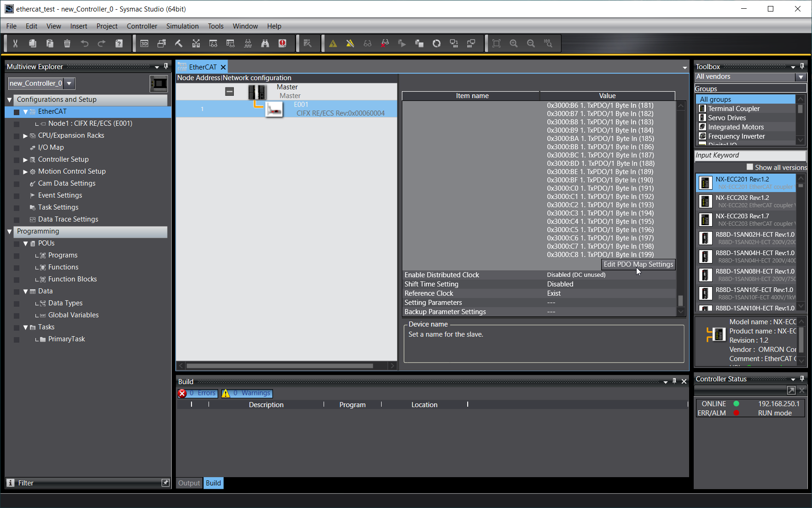
Task: Open the new_Controller_0 device dropdown
Action: click(69, 83)
